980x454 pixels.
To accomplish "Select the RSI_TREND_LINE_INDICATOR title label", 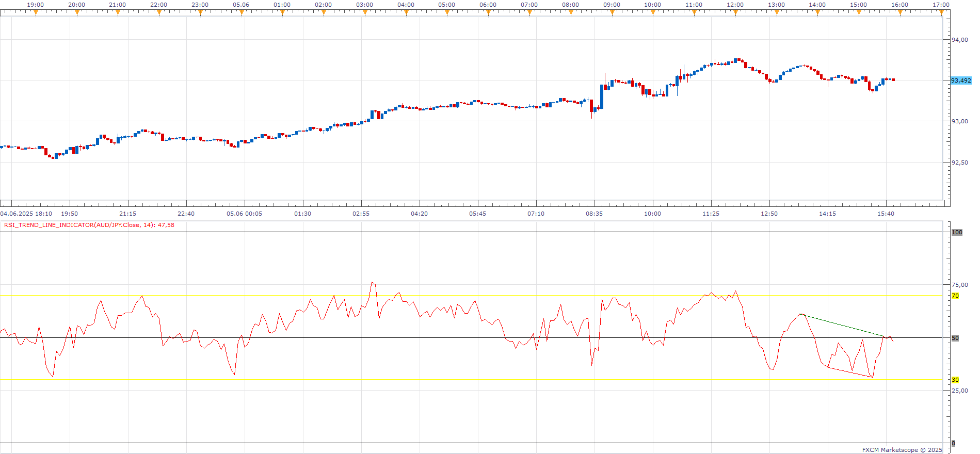I will 89,225.
